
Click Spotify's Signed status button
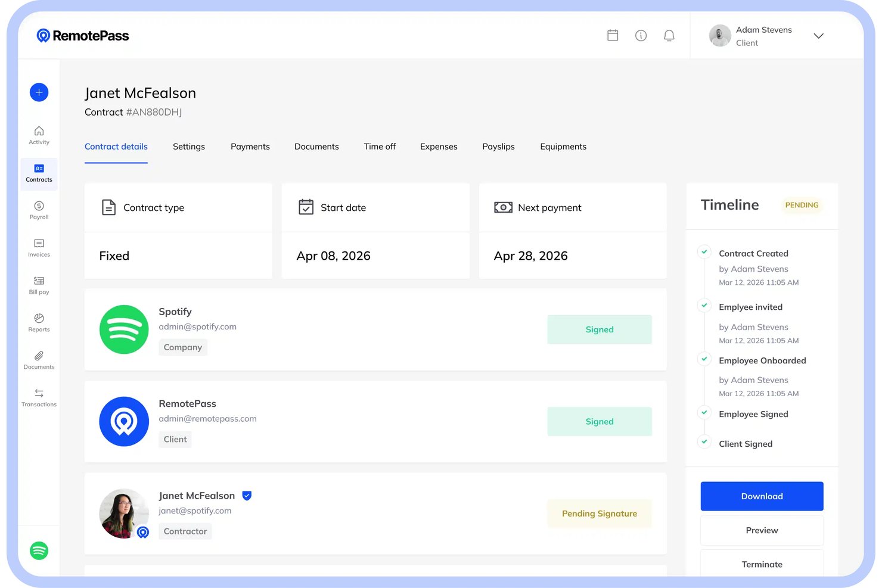tap(600, 329)
